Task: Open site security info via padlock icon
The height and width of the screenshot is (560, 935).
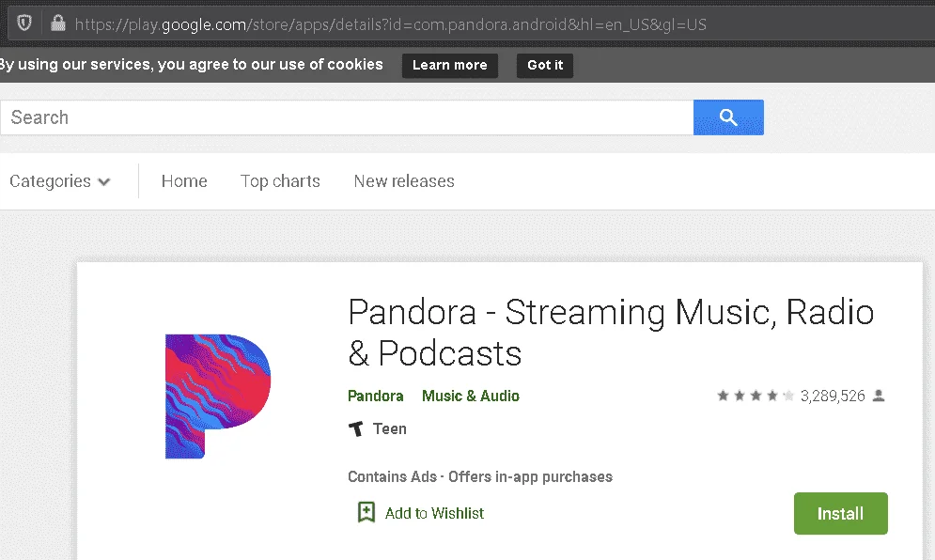Action: click(58, 23)
